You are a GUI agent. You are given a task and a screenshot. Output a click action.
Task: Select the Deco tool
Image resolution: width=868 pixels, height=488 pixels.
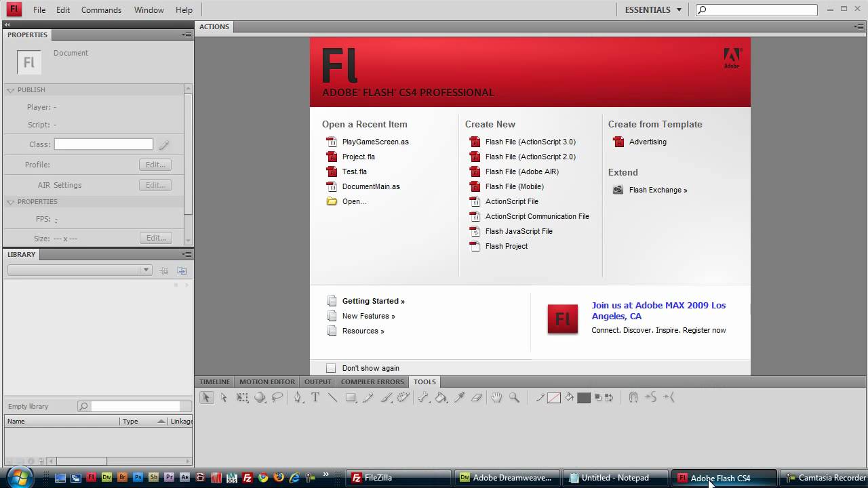pos(403,398)
